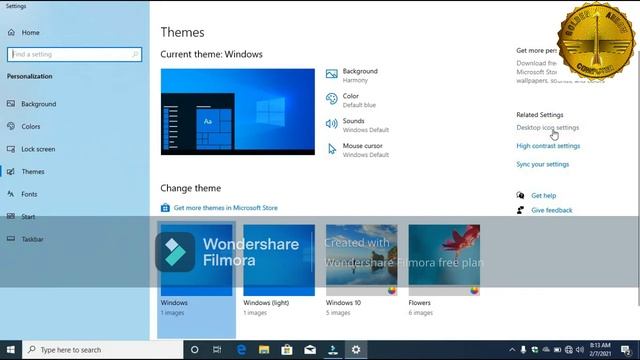Screen dimensions: 640x360
Task: Click the Current theme: Windows heading
Action: [x=211, y=54]
